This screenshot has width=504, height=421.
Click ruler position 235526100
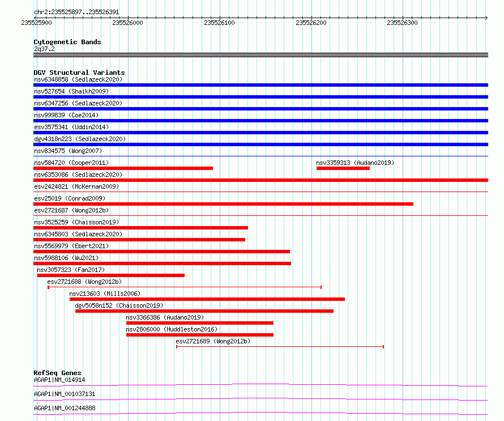click(x=219, y=23)
